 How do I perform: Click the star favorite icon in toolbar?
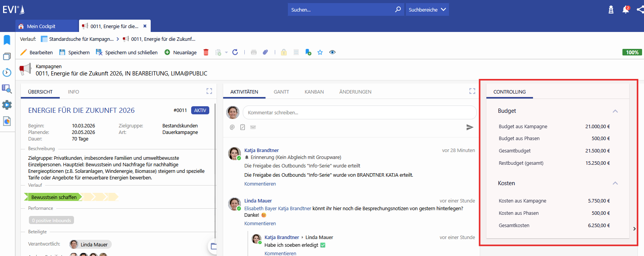(320, 52)
